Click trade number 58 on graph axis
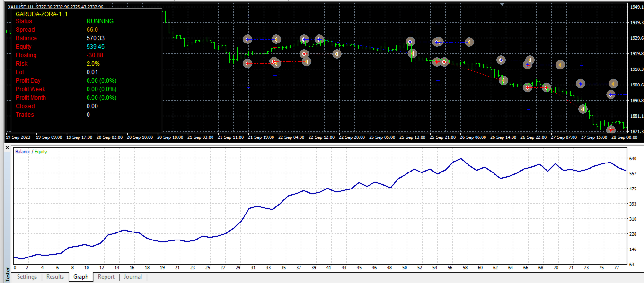This screenshot has height=283, width=644. point(465,268)
